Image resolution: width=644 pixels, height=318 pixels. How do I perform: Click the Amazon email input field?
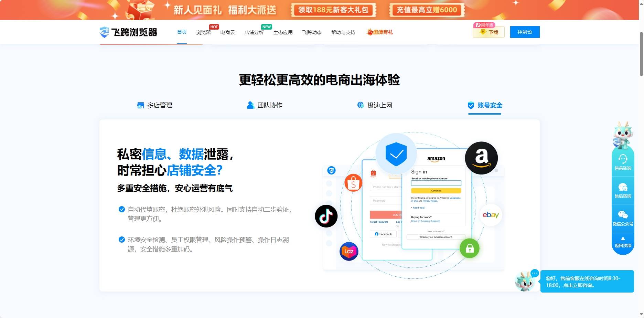[x=436, y=183]
